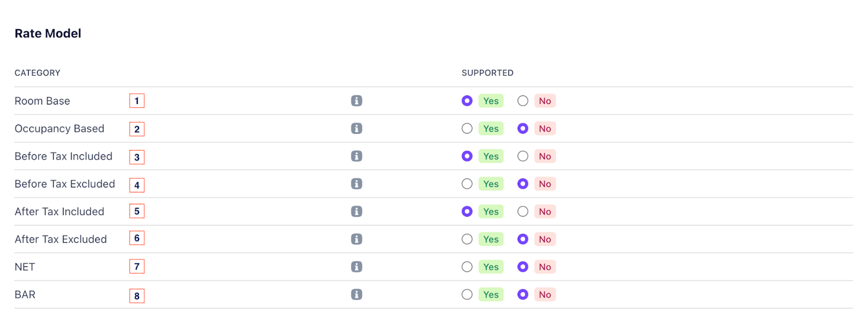Choose No for After Tax Included

coord(523,211)
